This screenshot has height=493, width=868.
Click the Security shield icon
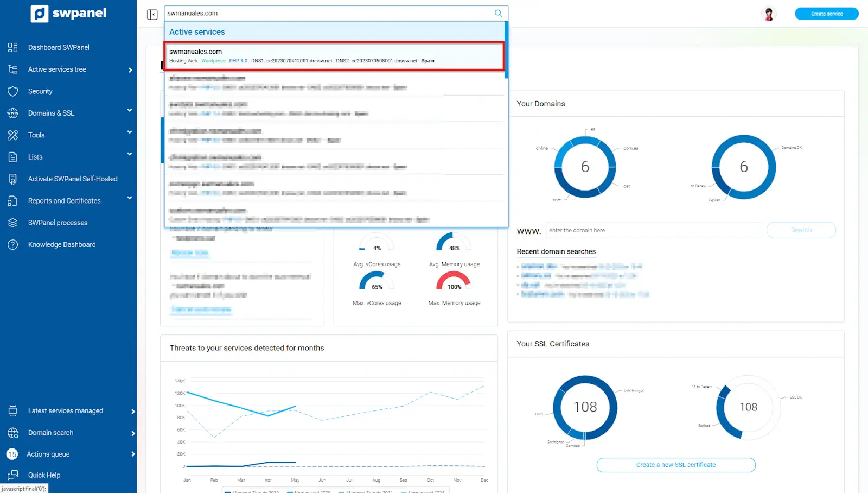coord(13,91)
